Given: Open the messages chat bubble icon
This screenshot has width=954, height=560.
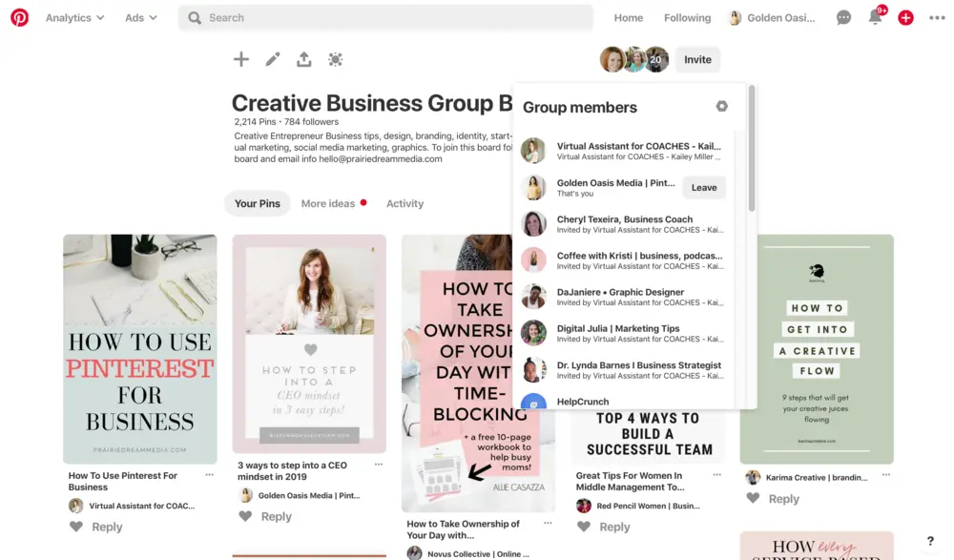Looking at the screenshot, I should 843,18.
